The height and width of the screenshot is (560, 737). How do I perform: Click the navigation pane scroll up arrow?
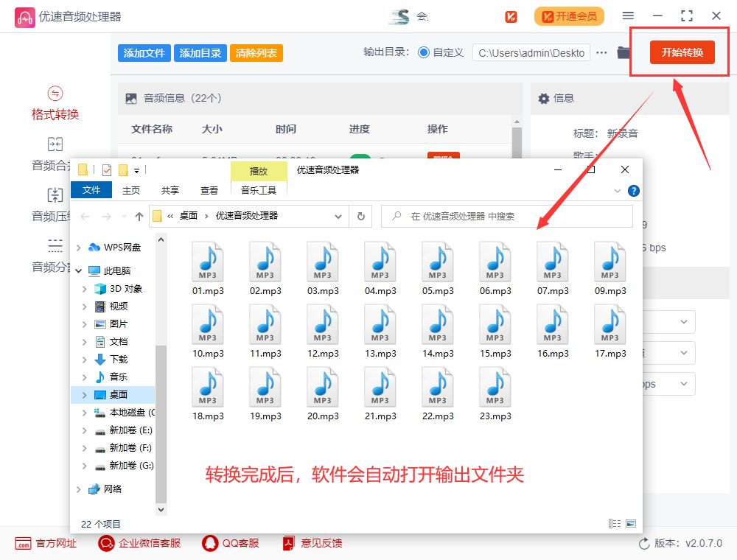pos(161,239)
